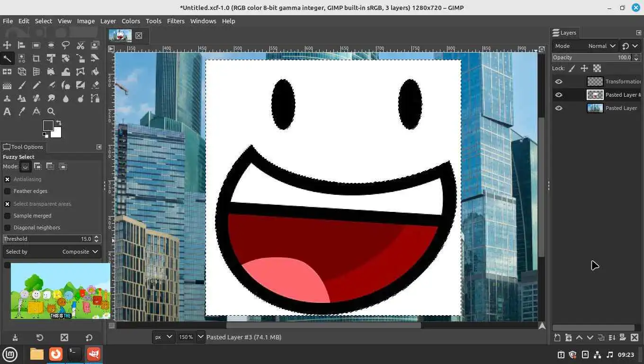Image resolution: width=644 pixels, height=364 pixels.
Task: Select the Rectangle Select tool
Action: [x=36, y=45]
